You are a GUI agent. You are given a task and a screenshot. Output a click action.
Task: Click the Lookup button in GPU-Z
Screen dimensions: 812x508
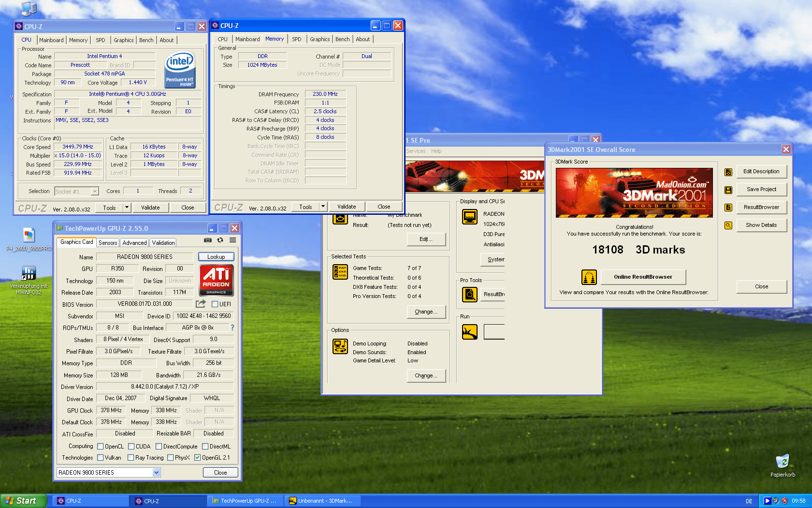click(x=216, y=257)
